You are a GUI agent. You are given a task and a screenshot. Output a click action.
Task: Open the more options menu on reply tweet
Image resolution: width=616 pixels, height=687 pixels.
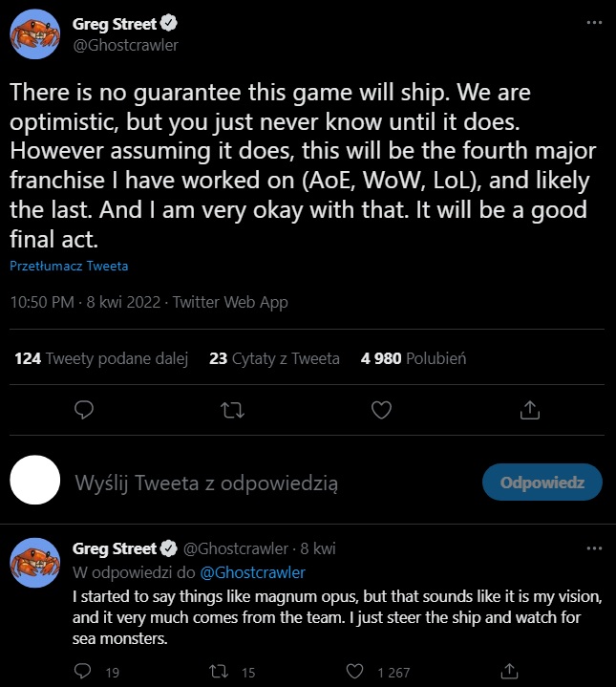(x=594, y=548)
